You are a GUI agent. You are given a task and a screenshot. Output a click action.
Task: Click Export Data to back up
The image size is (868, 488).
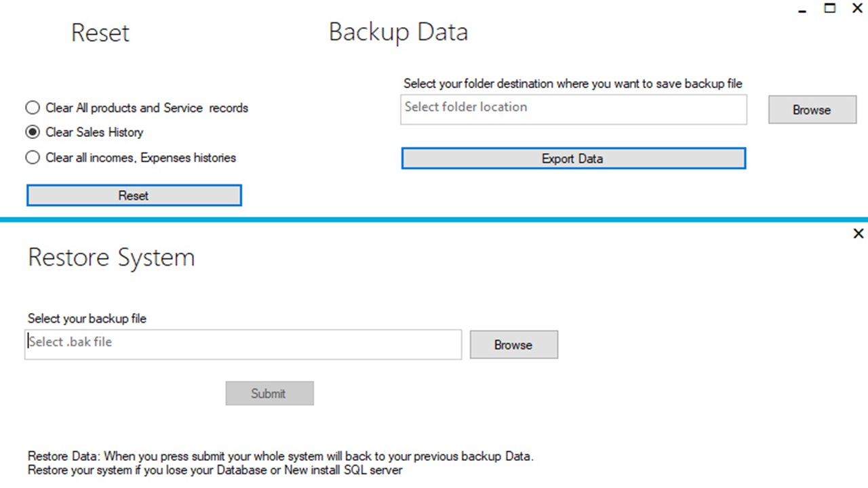pos(573,158)
